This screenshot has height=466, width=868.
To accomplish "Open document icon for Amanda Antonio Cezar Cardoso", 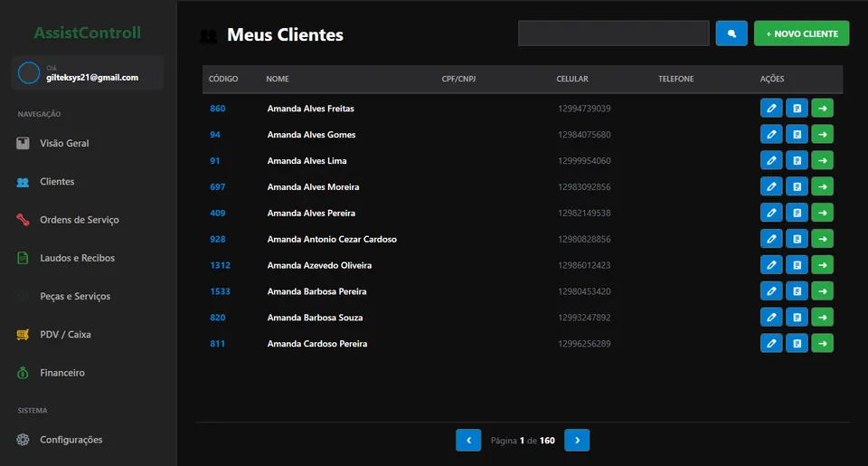I will [797, 239].
